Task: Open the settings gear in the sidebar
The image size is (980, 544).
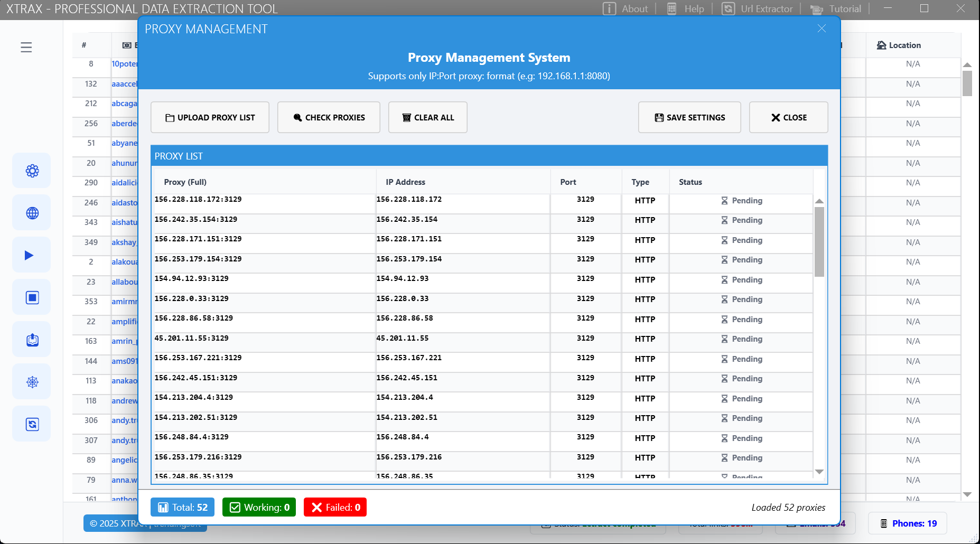Action: [x=32, y=170]
